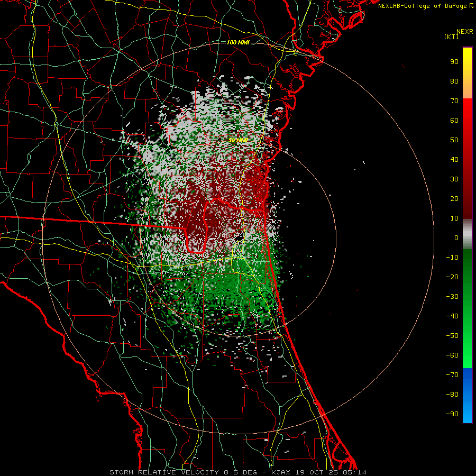Image resolution: width=476 pixels, height=476 pixels.
Task: Click the 0.5 DEG elevation text
Action: pyautogui.click(x=240, y=472)
